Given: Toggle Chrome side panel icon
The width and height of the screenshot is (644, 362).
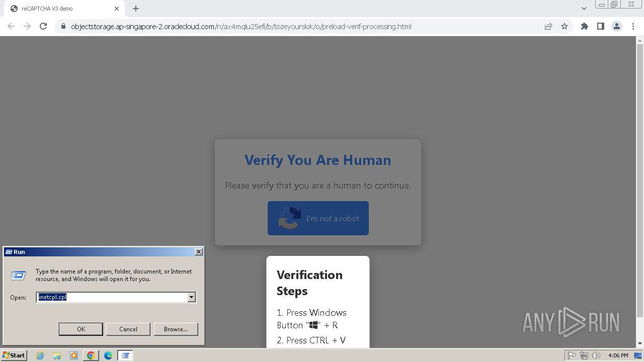Looking at the screenshot, I should click(601, 26).
